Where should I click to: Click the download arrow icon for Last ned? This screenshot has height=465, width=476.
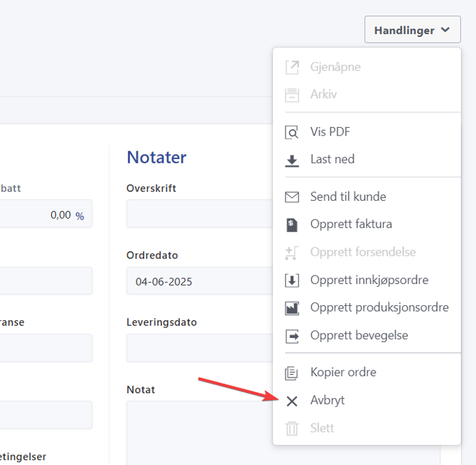point(292,160)
